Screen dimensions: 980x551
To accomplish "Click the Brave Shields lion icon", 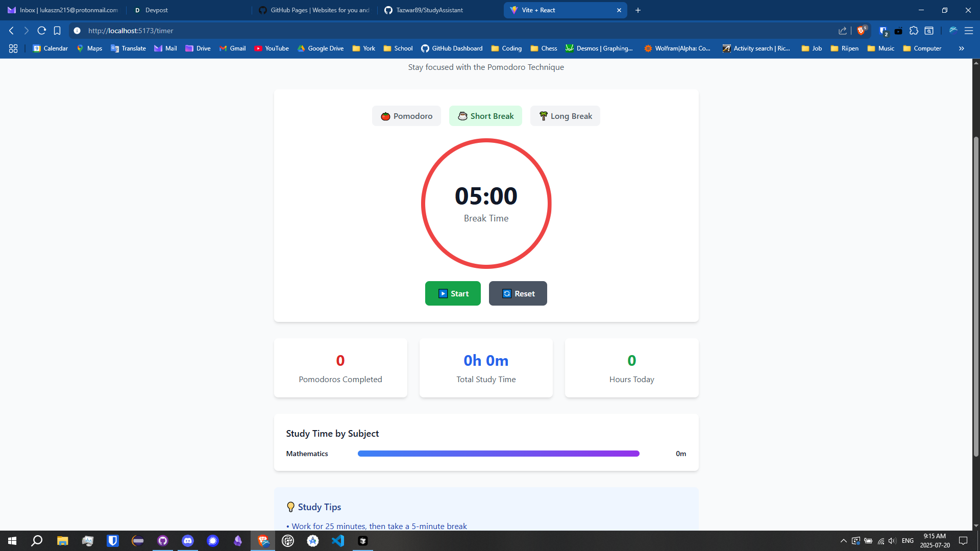I will coord(861,31).
